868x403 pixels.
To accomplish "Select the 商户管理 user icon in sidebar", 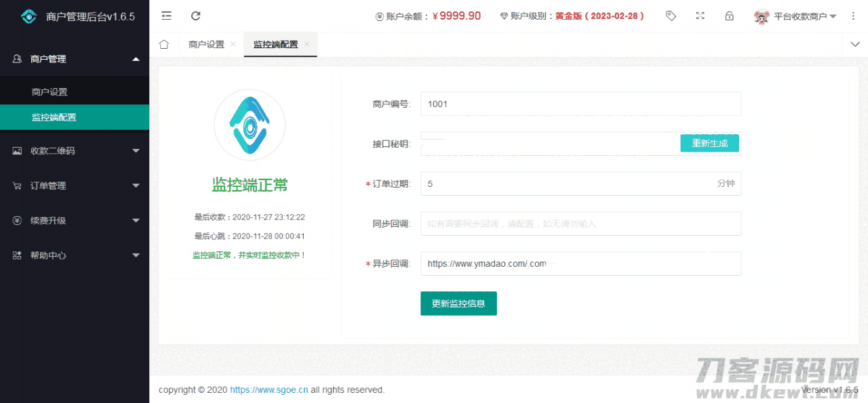I will tap(16, 59).
